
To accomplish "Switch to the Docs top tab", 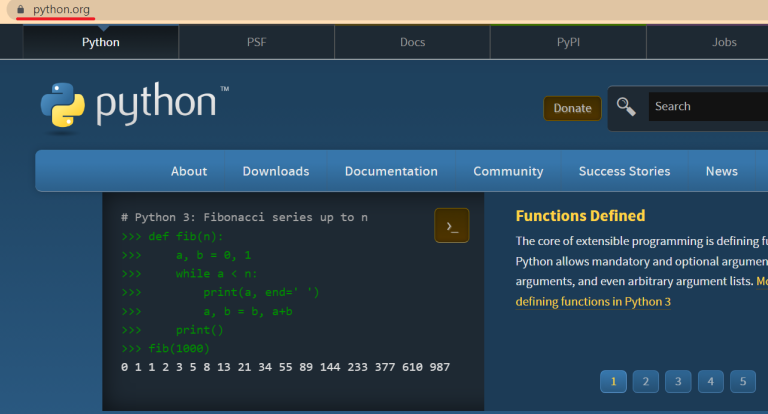I will pyautogui.click(x=412, y=42).
